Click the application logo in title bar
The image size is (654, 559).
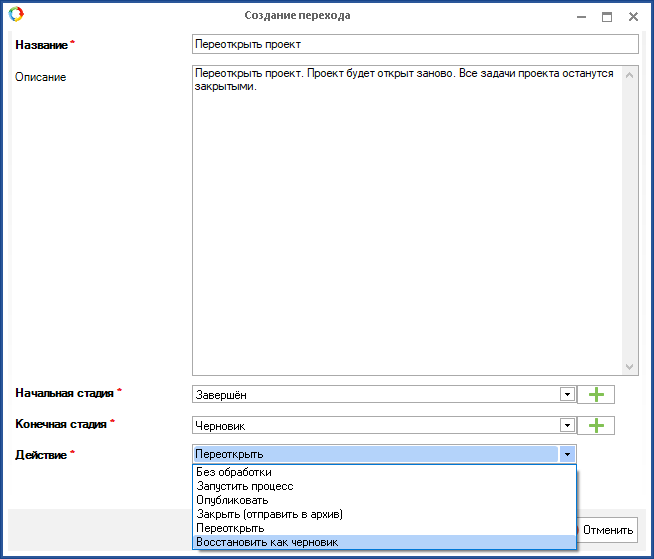click(15, 15)
